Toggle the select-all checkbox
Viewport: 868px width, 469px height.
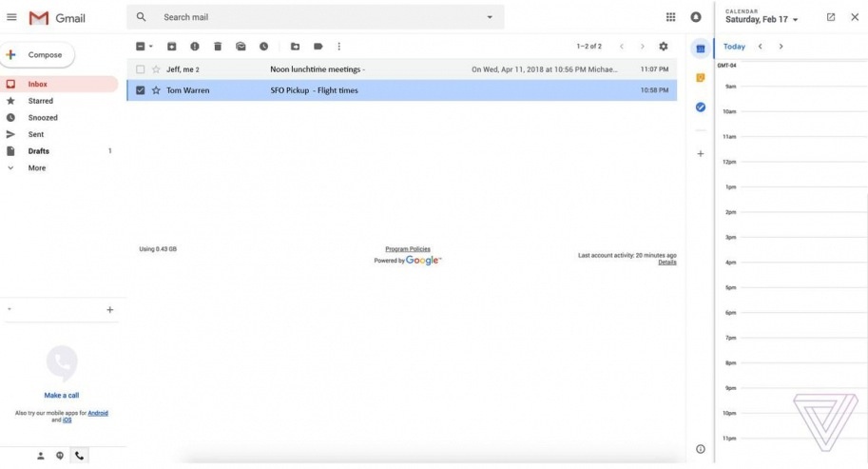point(140,47)
